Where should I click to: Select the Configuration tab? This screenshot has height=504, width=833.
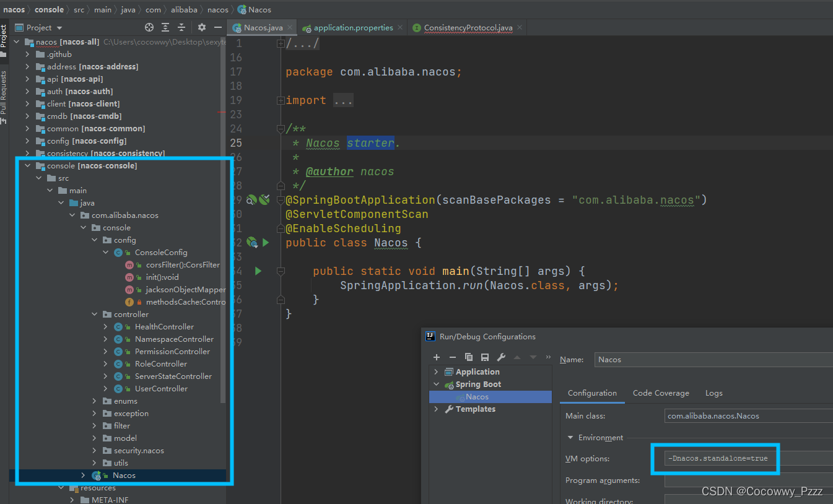click(x=592, y=393)
